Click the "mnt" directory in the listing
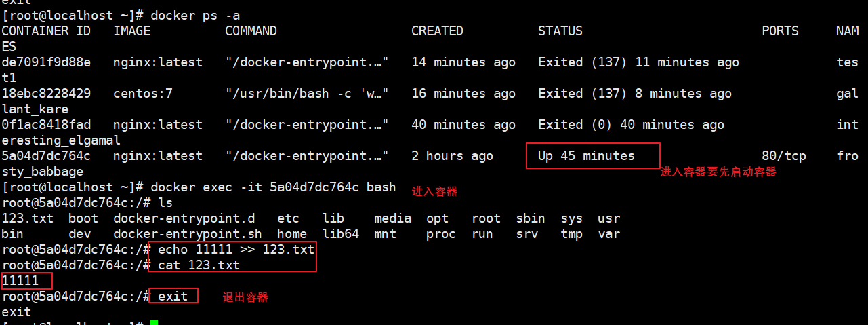This screenshot has height=325, width=868. point(385,233)
